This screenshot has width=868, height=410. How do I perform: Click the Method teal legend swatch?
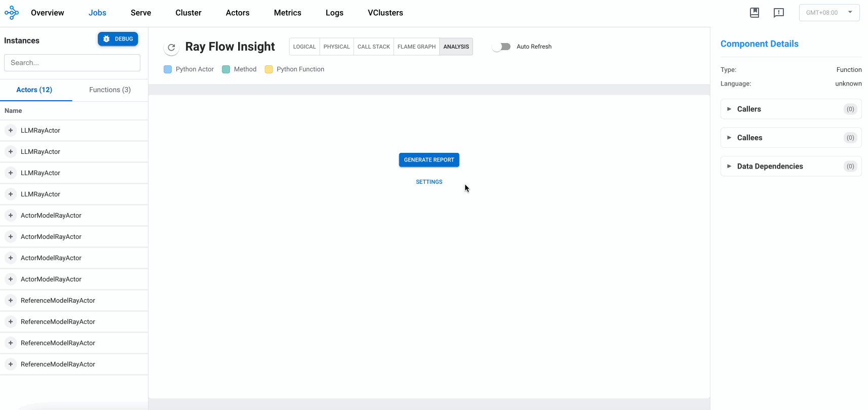pyautogui.click(x=226, y=69)
